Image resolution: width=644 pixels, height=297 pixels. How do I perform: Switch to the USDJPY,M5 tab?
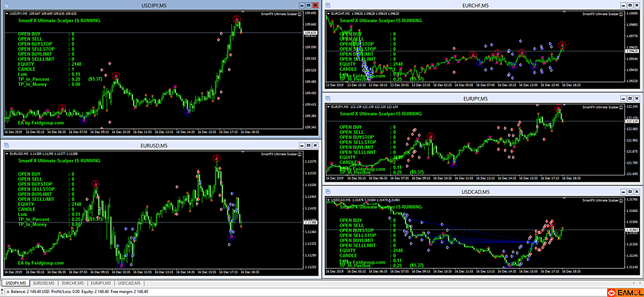[16, 283]
